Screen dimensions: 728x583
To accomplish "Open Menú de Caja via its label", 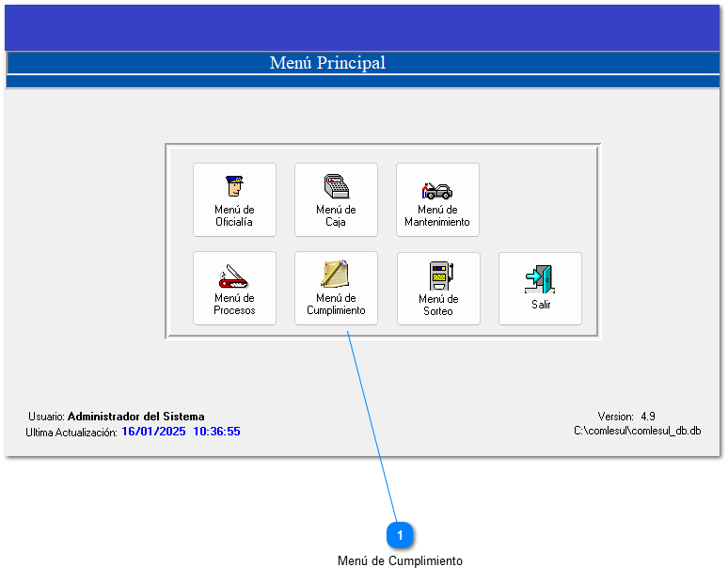I will point(336,216).
